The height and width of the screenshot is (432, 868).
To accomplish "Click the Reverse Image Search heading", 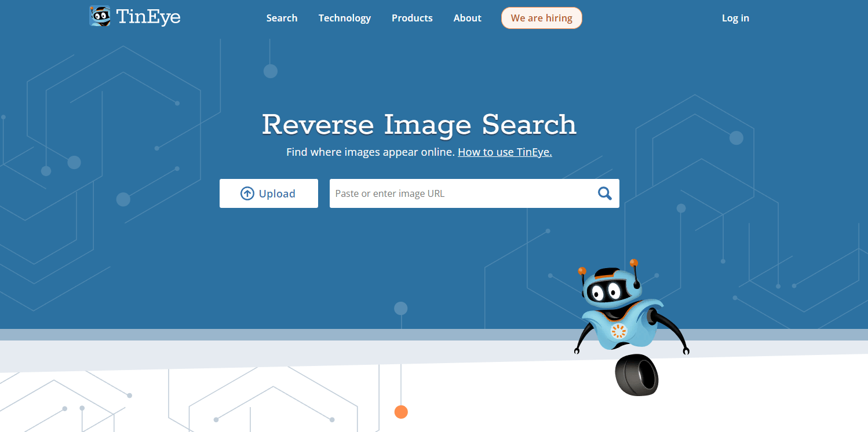I will pyautogui.click(x=419, y=125).
